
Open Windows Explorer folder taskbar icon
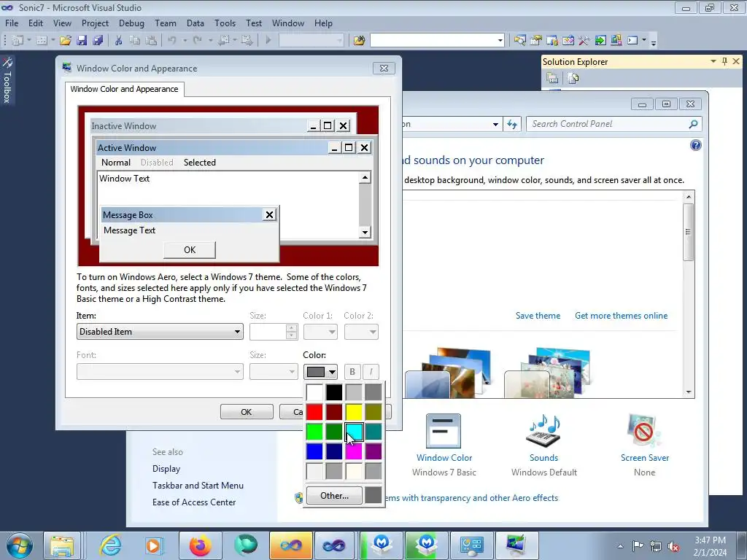62,545
